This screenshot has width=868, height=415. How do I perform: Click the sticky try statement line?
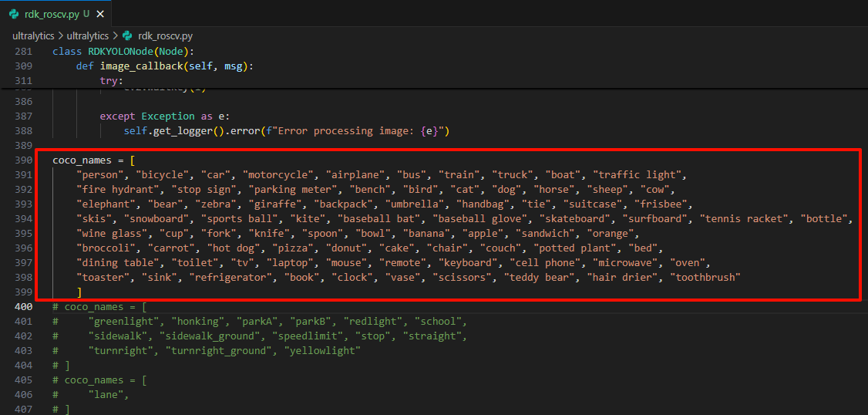pos(112,81)
